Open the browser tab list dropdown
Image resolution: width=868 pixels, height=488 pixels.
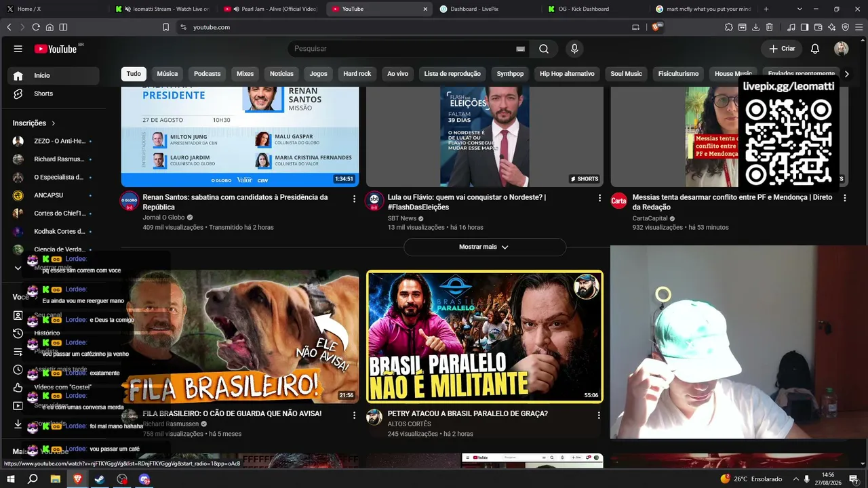pos(800,9)
